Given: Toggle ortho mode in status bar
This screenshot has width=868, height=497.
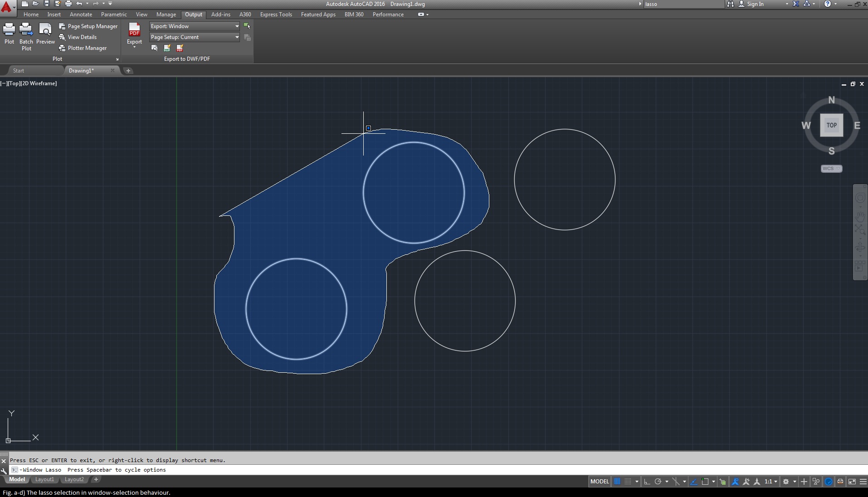Looking at the screenshot, I should click(x=647, y=482).
